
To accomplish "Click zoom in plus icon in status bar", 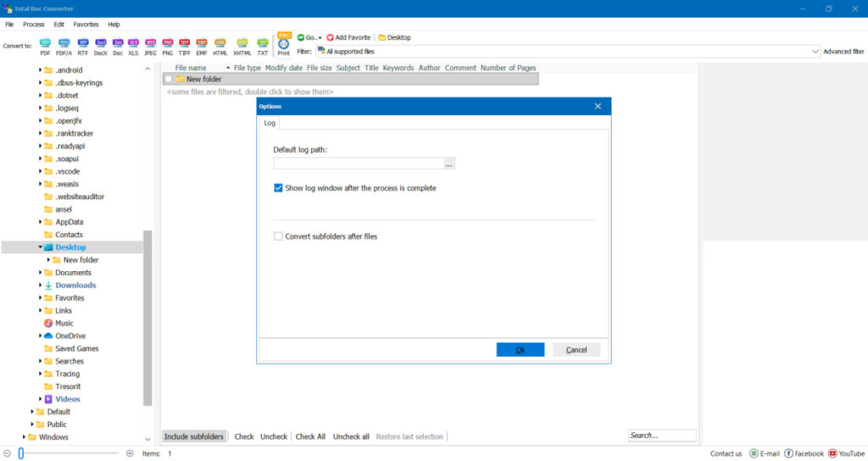I will (x=130, y=453).
